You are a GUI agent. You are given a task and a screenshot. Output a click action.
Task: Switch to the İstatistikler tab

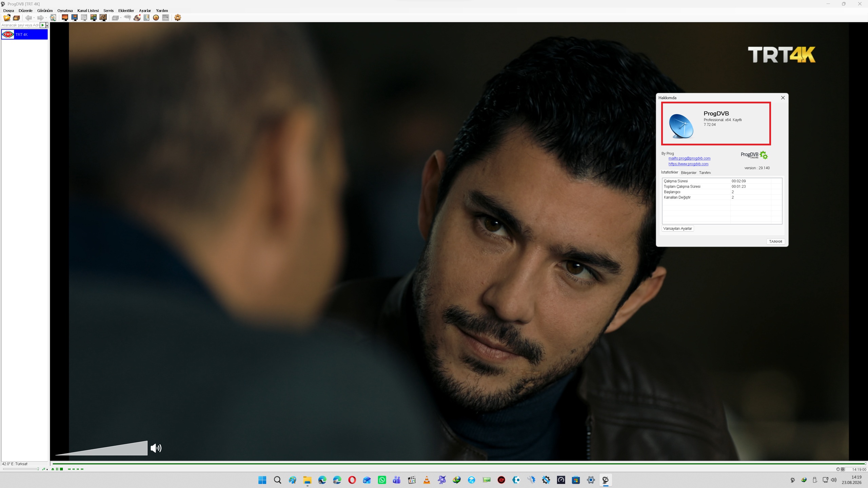pyautogui.click(x=669, y=172)
